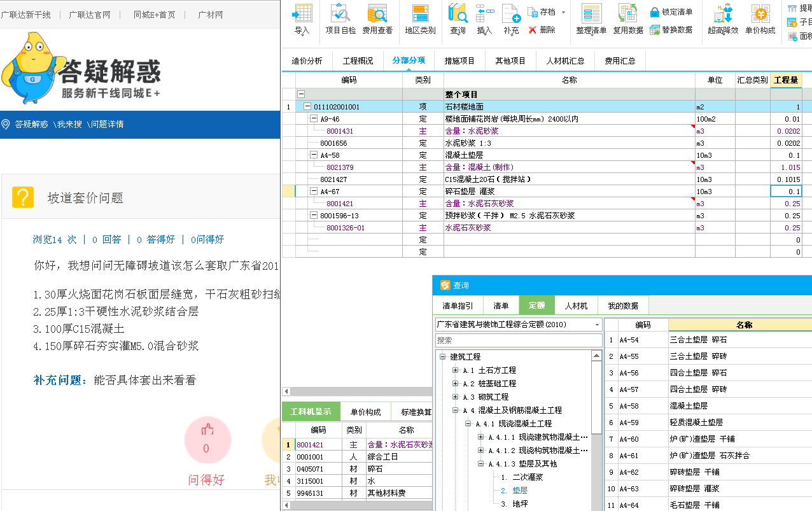Click the question mark icon beside 坡道套价问题

23,198
